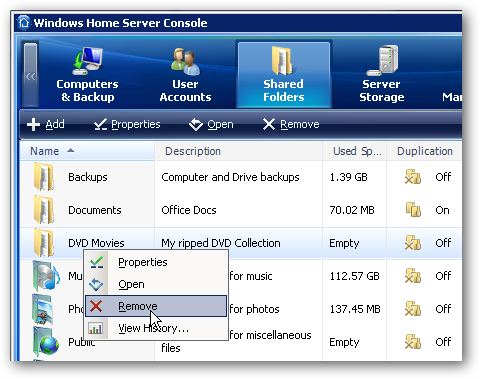Image resolution: width=480 pixels, height=379 pixels.
Task: Click Open in the toolbar
Action: coord(211,124)
